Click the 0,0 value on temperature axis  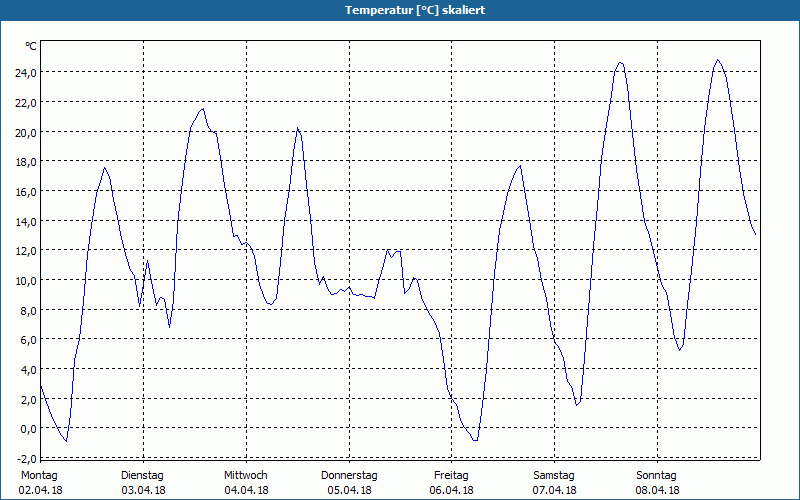click(28, 429)
